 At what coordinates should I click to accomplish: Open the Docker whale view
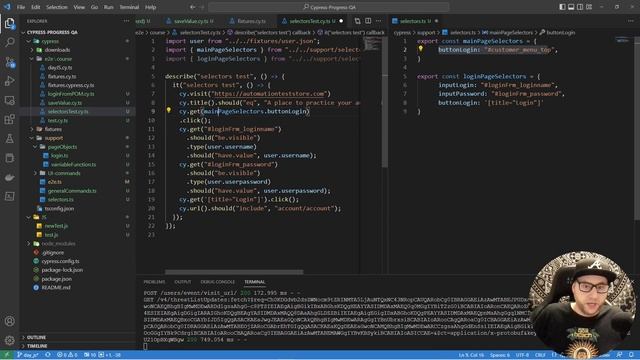pyautogui.click(x=10, y=177)
